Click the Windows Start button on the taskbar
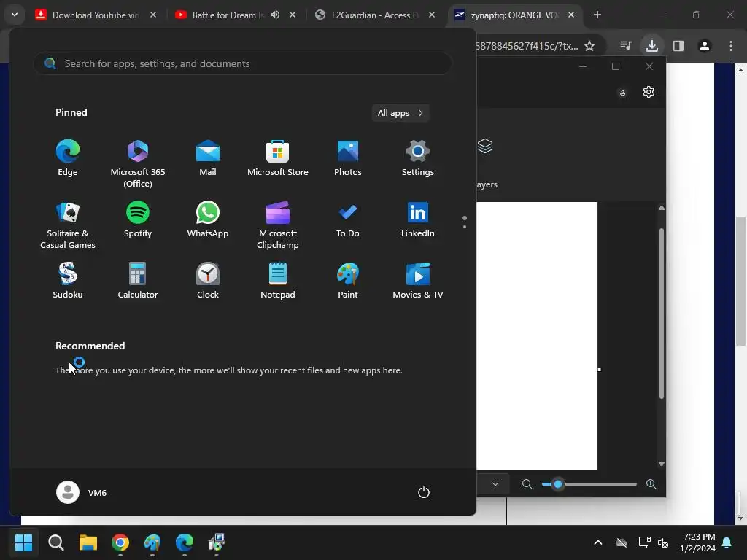The image size is (747, 560). 23,542
